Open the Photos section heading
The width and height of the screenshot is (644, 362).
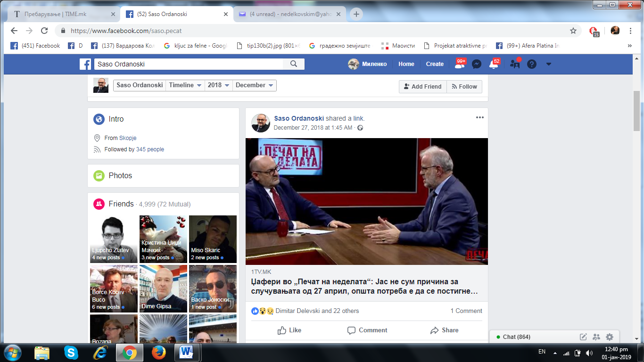click(120, 175)
